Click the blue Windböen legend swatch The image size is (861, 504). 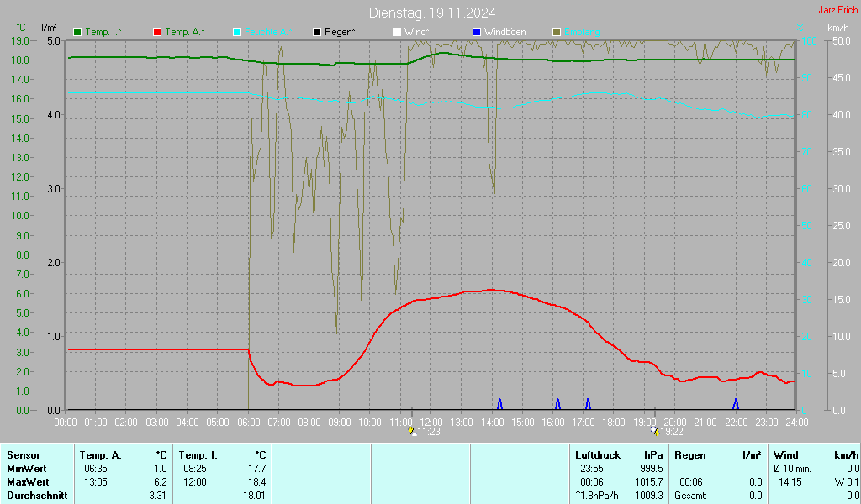tap(477, 33)
